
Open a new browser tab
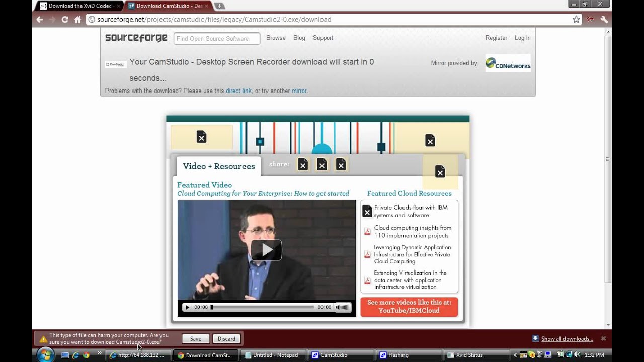220,6
